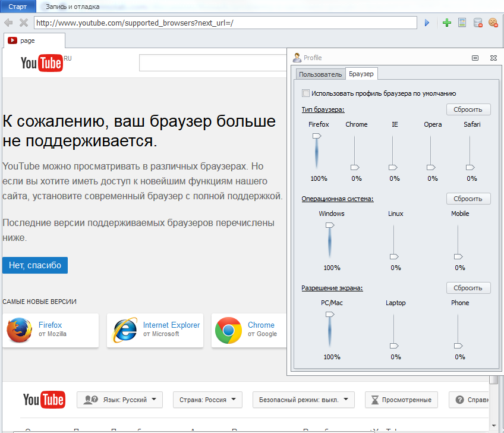Reset browser type with Сбросить
The height and width of the screenshot is (433, 504).
[468, 109]
